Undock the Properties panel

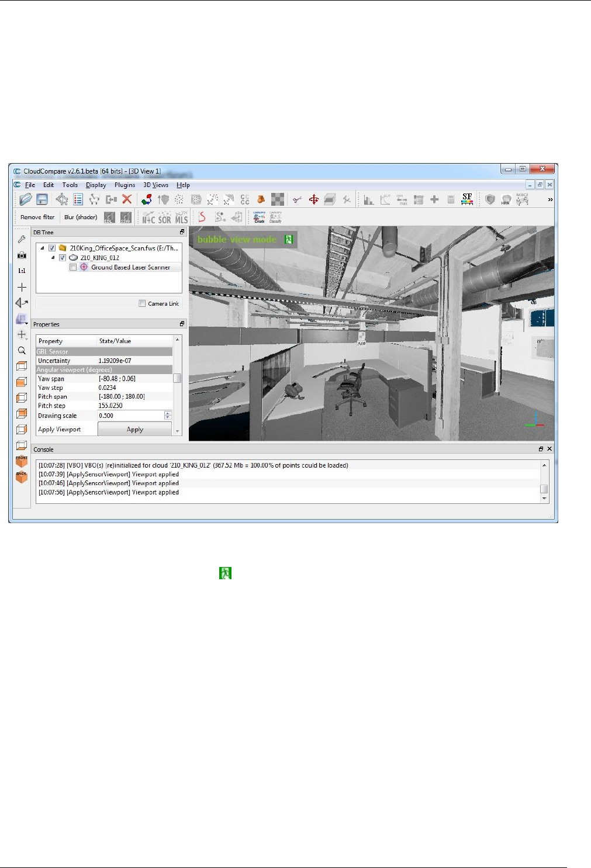[x=182, y=324]
